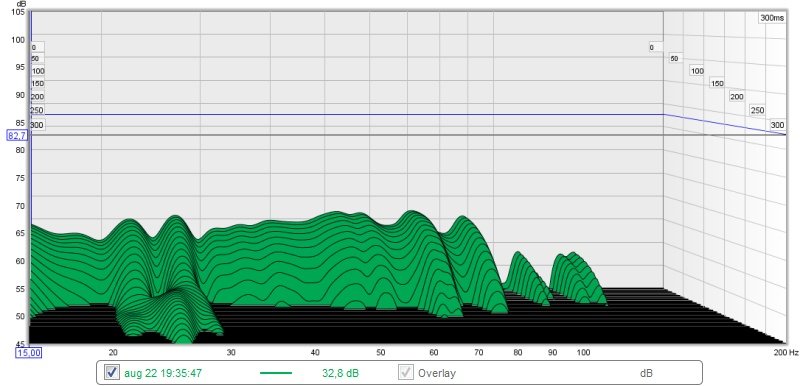Click the 55 dB level axis label
Image resolution: width=800 pixels, height=386 pixels.
click(x=20, y=289)
